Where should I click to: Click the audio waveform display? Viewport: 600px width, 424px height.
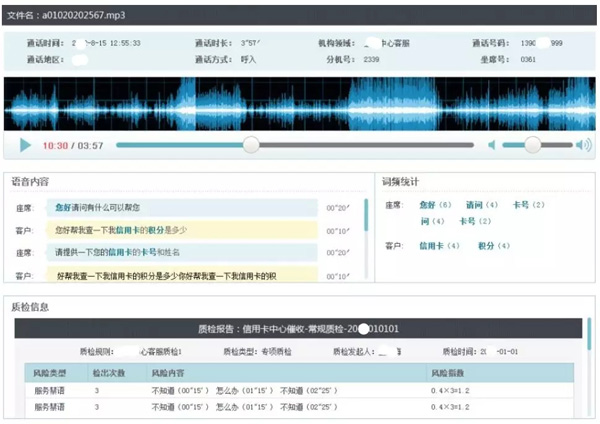[300, 102]
